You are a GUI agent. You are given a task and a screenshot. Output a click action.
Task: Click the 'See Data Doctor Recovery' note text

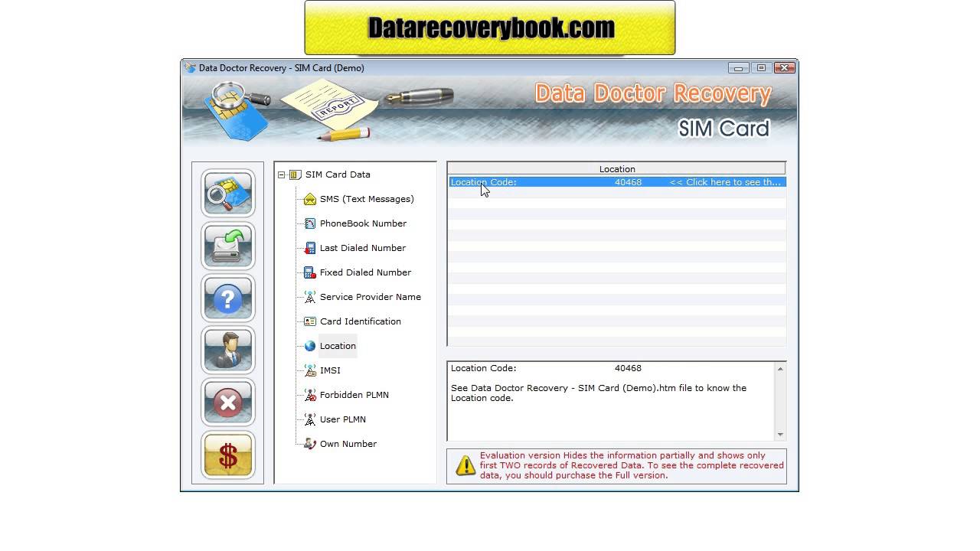599,393
